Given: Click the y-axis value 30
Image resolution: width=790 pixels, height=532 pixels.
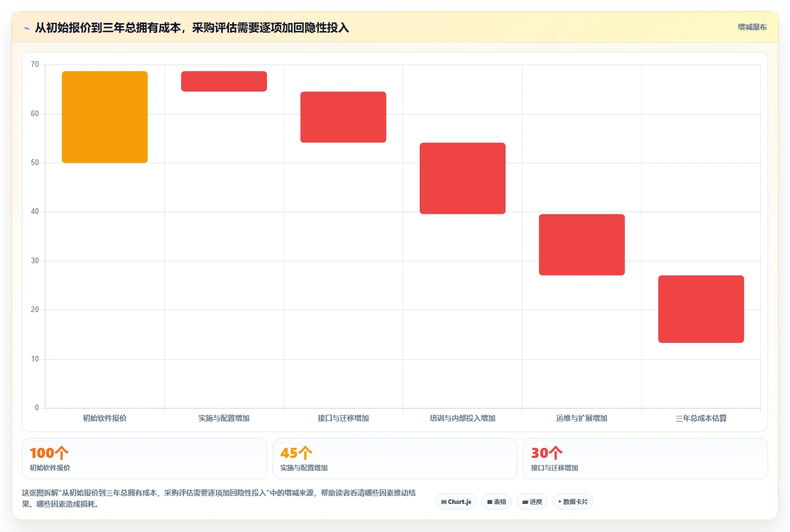Looking at the screenshot, I should 35,261.
